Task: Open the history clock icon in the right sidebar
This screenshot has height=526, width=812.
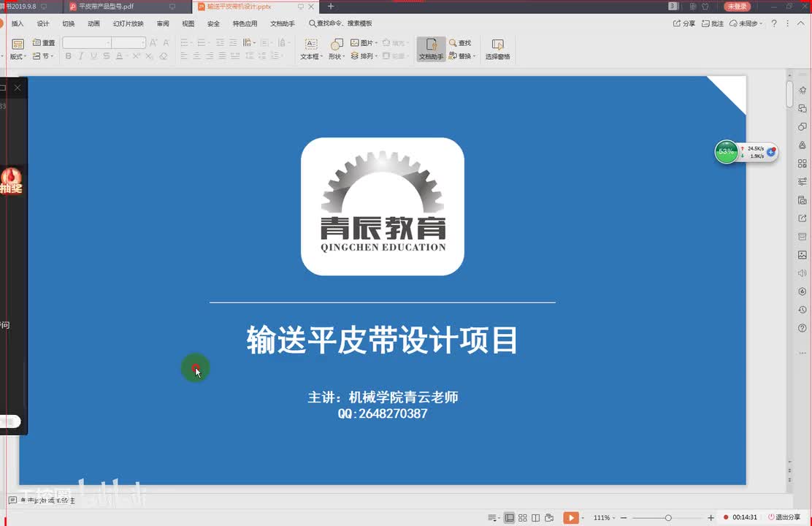Action: [x=803, y=310]
